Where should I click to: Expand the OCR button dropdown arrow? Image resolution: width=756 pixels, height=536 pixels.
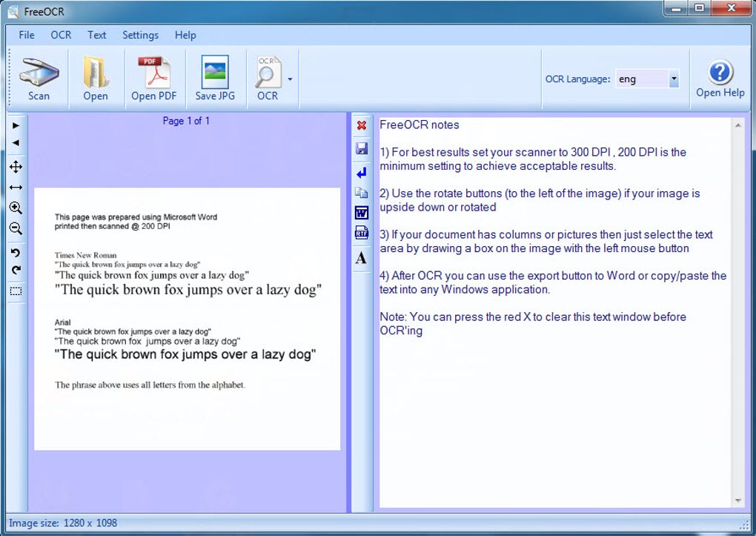coord(290,79)
